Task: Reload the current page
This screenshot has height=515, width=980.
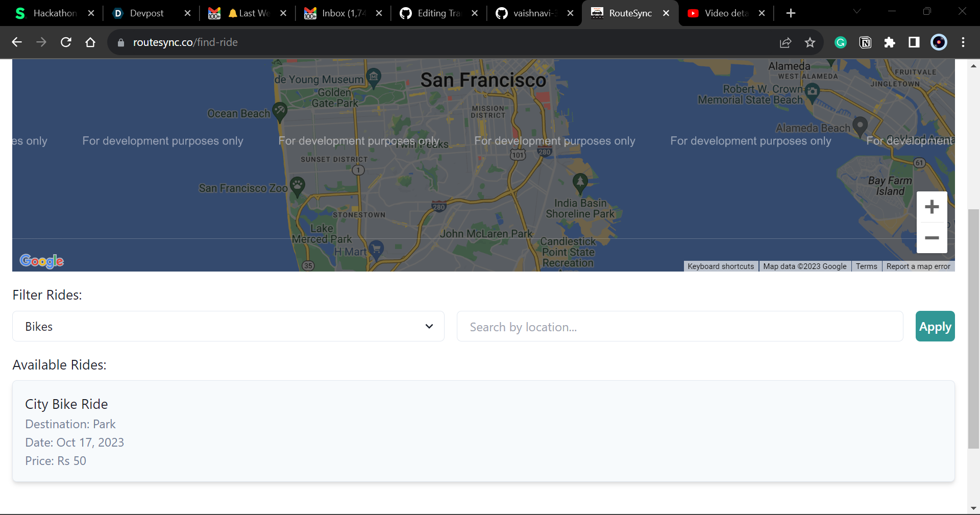Action: click(x=66, y=42)
